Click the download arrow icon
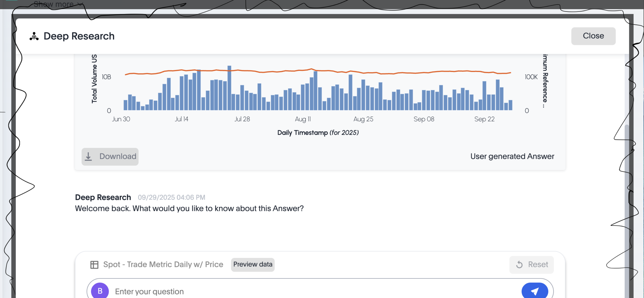Viewport: 644px width, 298px height. coord(88,157)
